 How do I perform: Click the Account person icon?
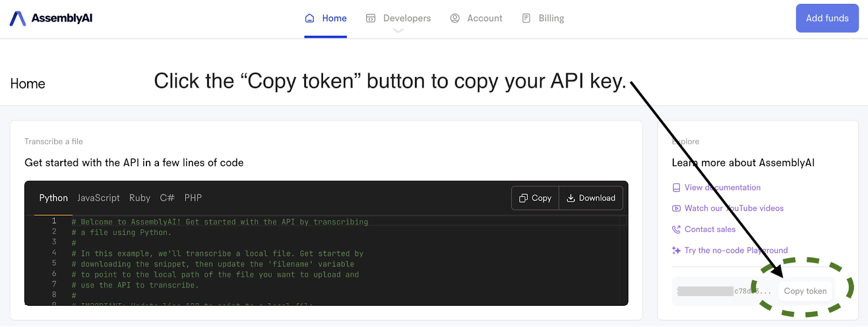click(x=455, y=18)
